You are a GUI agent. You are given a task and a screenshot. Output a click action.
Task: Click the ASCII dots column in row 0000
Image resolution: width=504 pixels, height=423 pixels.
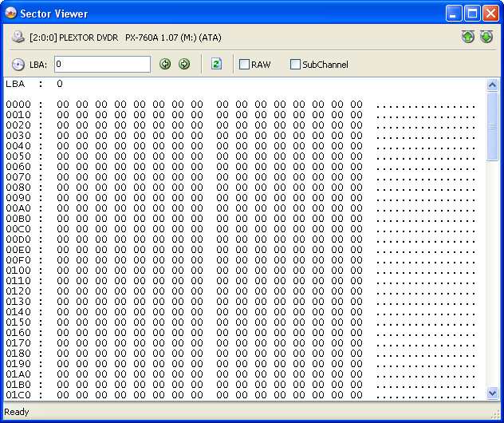426,106
